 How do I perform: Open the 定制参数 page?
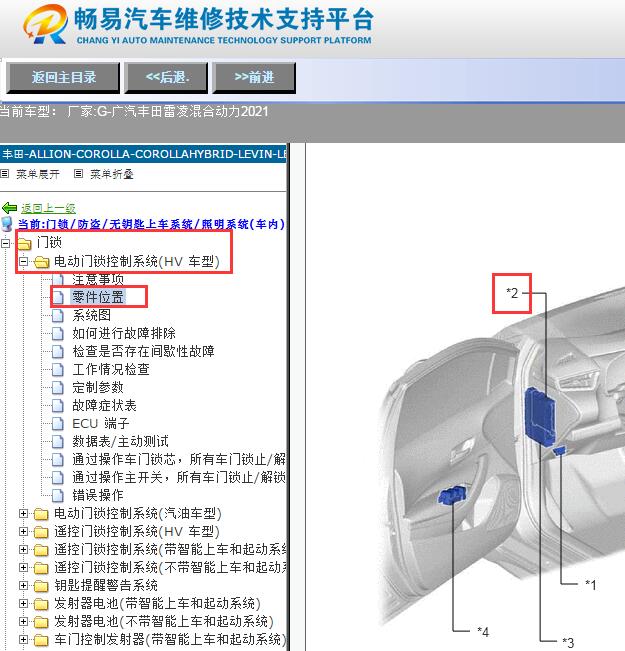click(x=98, y=387)
